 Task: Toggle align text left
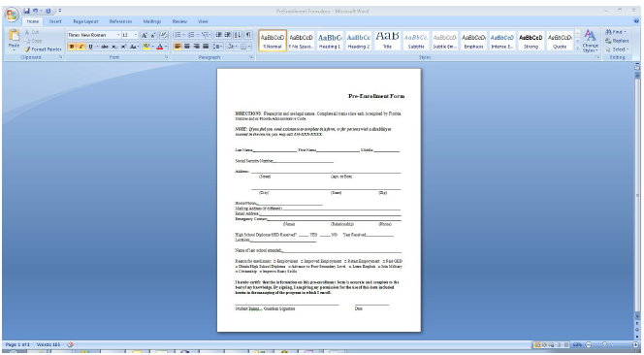pyautogui.click(x=177, y=47)
